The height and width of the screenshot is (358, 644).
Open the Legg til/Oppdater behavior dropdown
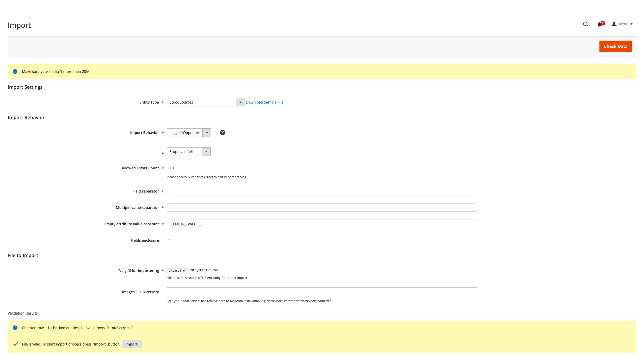click(x=189, y=133)
